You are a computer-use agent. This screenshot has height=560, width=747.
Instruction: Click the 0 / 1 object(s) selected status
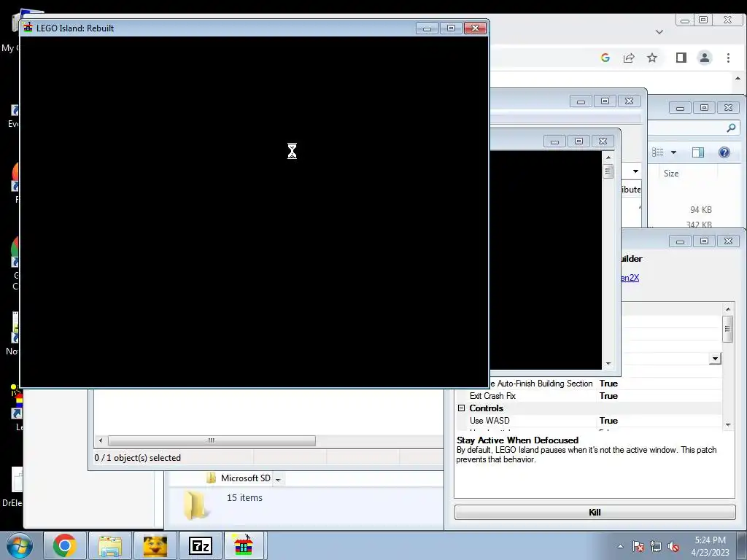click(x=138, y=458)
